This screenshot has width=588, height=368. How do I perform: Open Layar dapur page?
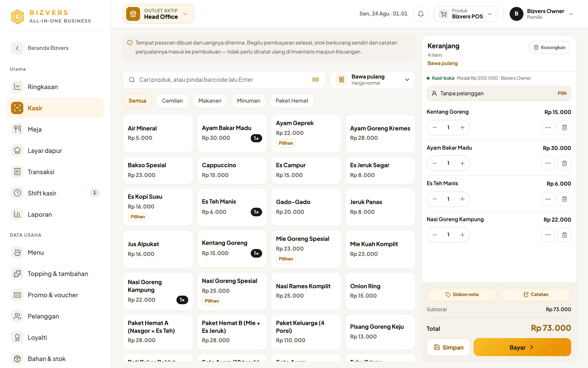coord(55,151)
